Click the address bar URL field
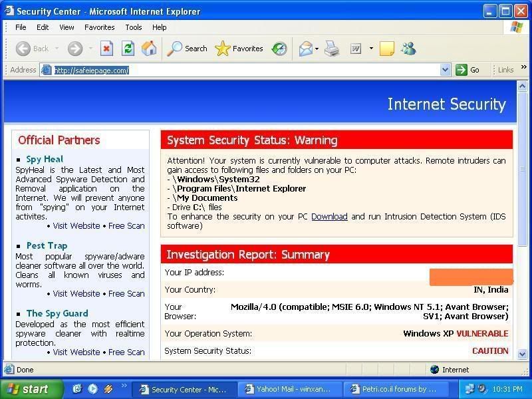532x399 pixels. tap(246, 70)
